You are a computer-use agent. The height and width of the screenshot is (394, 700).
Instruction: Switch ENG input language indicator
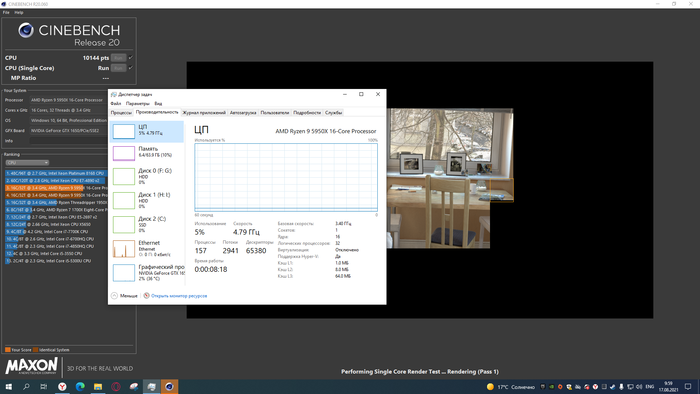click(650, 387)
